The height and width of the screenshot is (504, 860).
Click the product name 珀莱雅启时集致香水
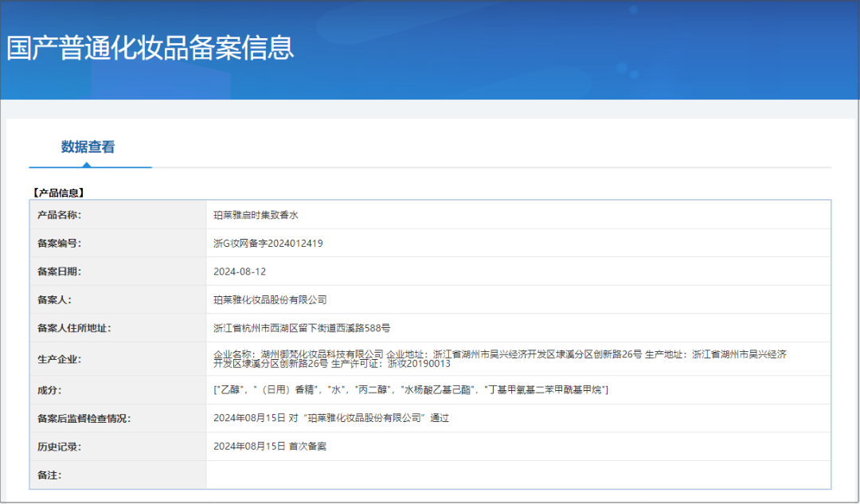pos(256,215)
